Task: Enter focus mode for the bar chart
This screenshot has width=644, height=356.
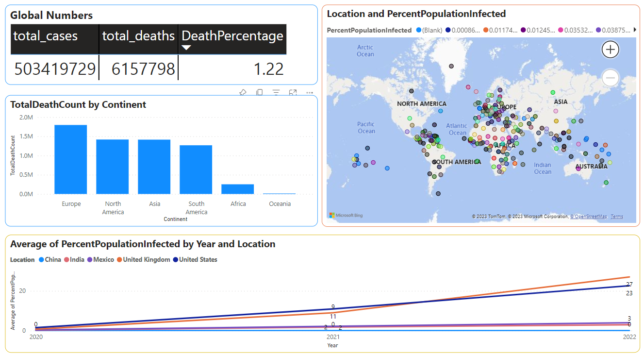Action: pos(293,92)
